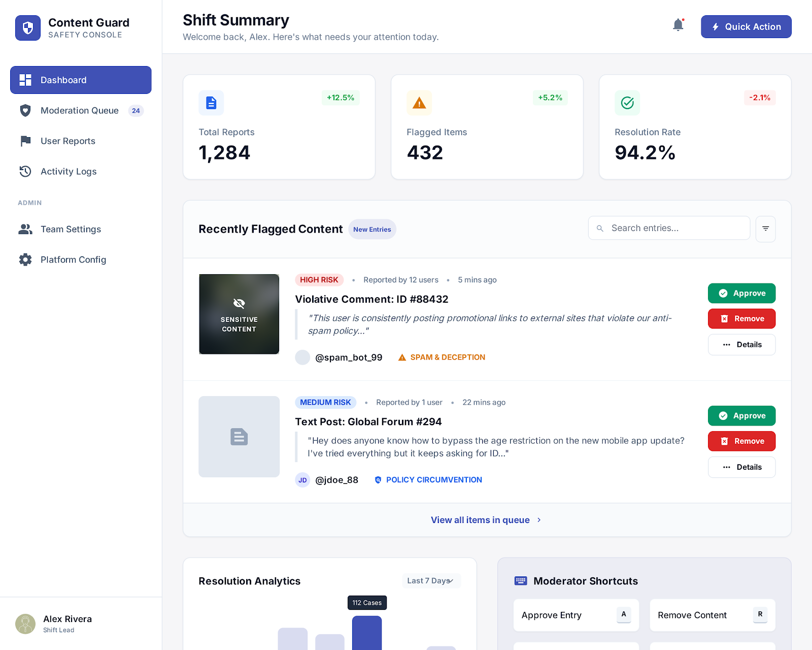Image resolution: width=812 pixels, height=650 pixels.
Task: Expand the queue chevron next to View all items
Action: [x=539, y=520]
